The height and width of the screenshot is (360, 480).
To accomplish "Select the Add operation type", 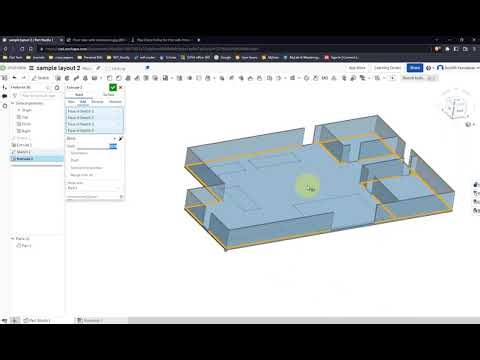I will (x=83, y=102).
